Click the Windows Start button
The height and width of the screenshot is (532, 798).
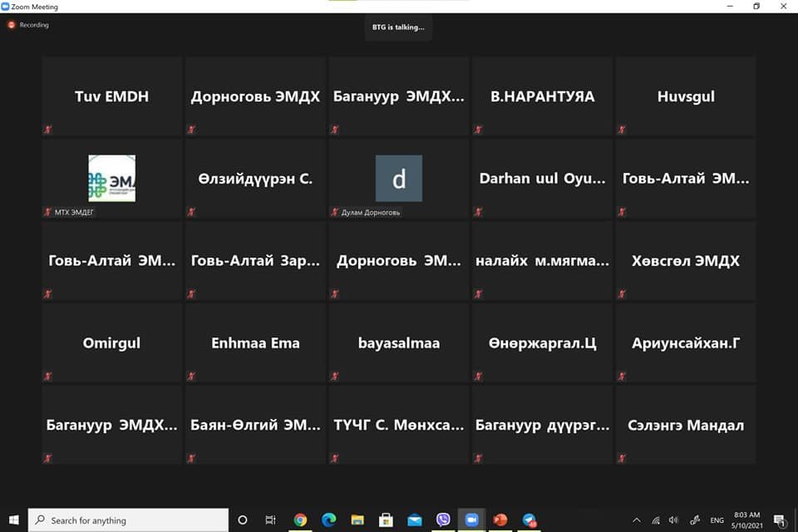tap(13, 520)
